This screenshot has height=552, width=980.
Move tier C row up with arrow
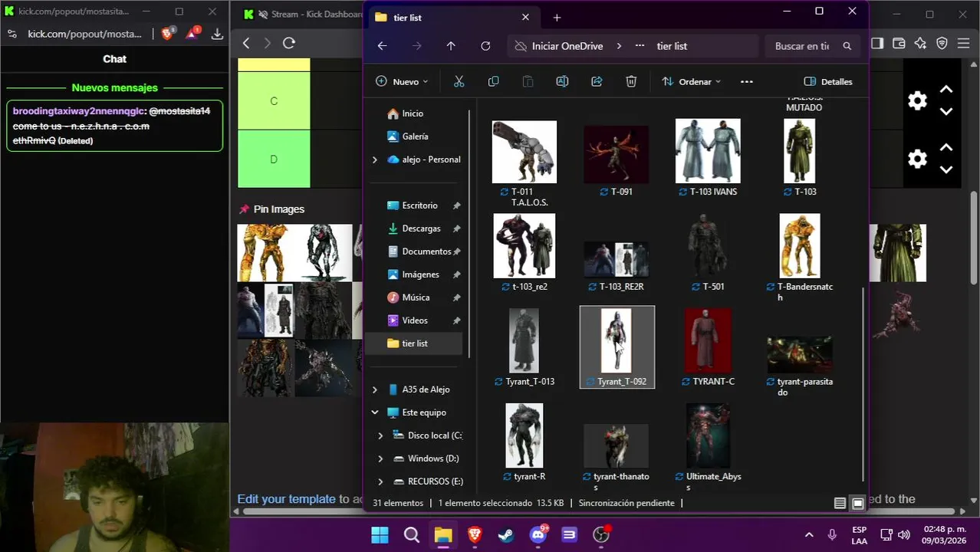click(x=946, y=90)
